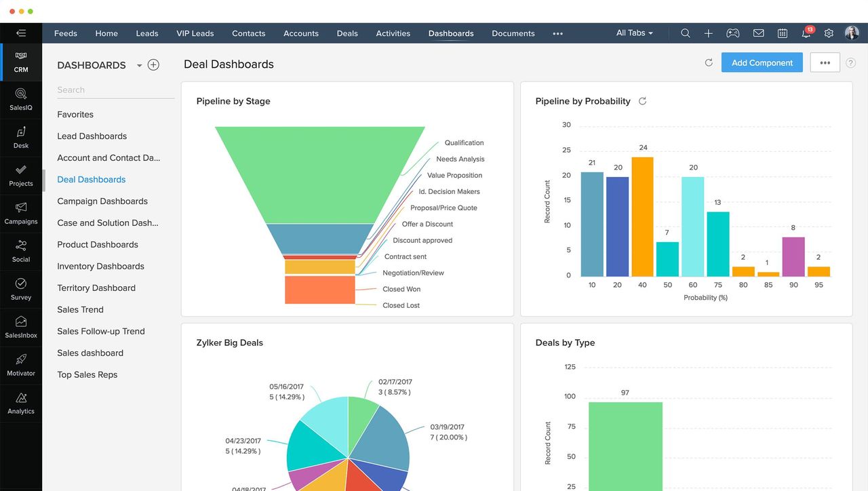Viewport: 868px width, 491px height.
Task: Switch to the Accounts tab
Action: (301, 33)
